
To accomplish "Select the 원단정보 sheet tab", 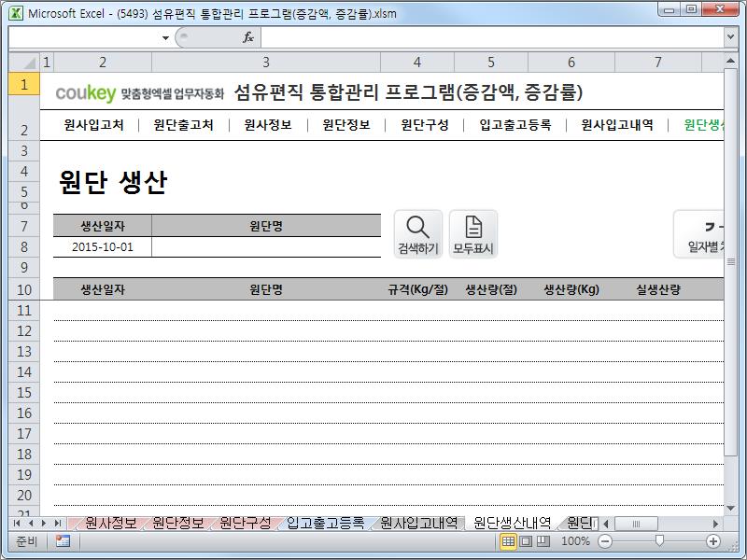I will tap(178, 523).
